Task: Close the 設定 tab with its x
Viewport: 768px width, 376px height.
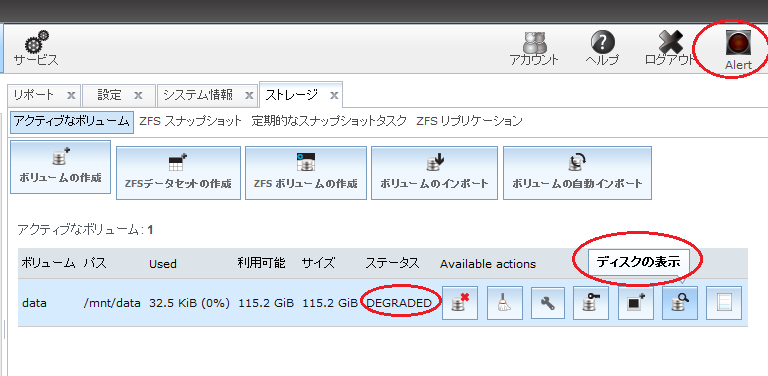Action: (138, 95)
